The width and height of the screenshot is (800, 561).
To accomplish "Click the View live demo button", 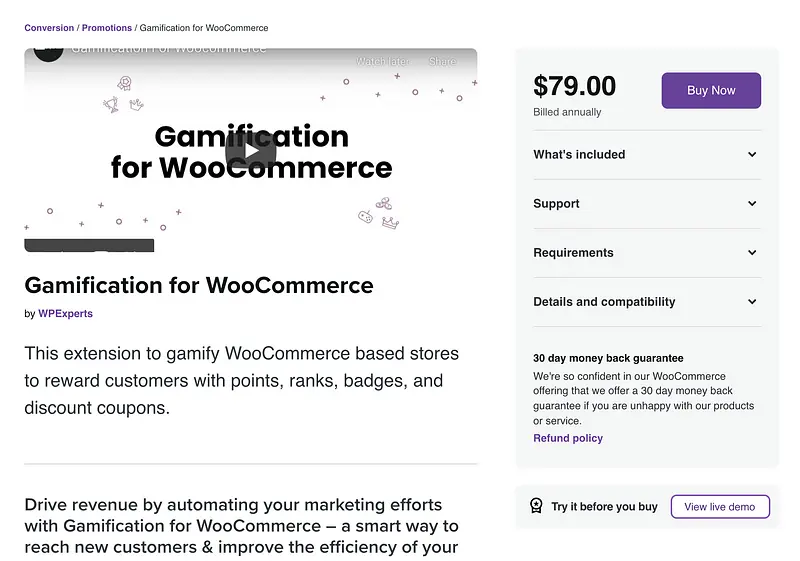I will point(719,507).
